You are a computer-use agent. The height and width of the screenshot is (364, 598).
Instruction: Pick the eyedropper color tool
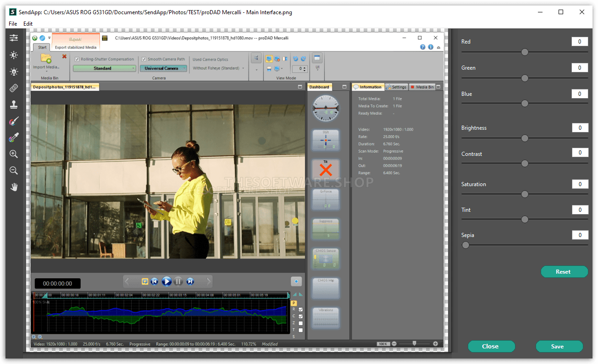tap(14, 138)
